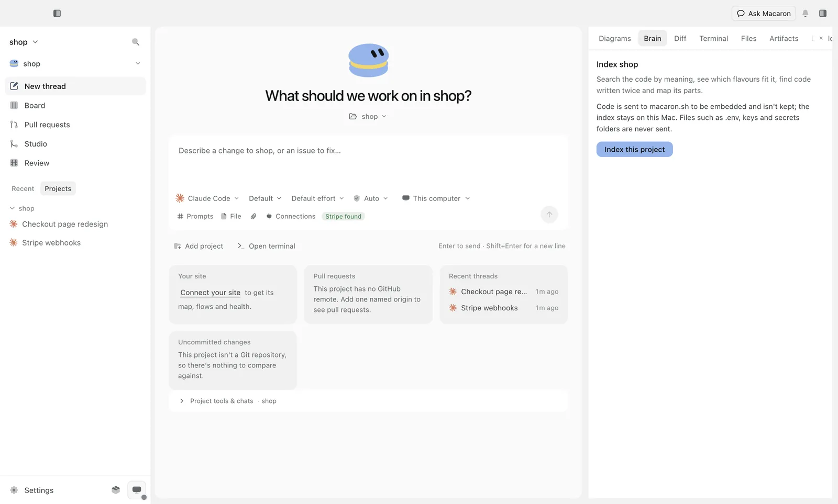Open Stripe webhooks thread in the sidebar
Screen dimensions: 838x504
pyautogui.click(x=75, y=243)
